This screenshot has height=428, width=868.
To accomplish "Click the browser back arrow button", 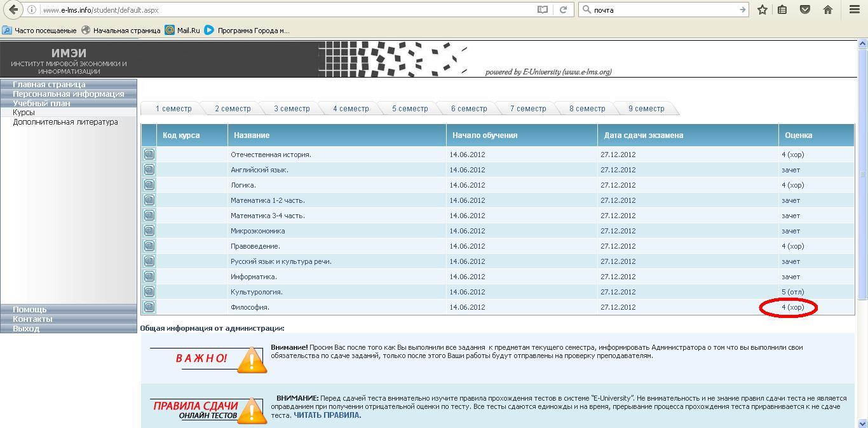I will [13, 10].
